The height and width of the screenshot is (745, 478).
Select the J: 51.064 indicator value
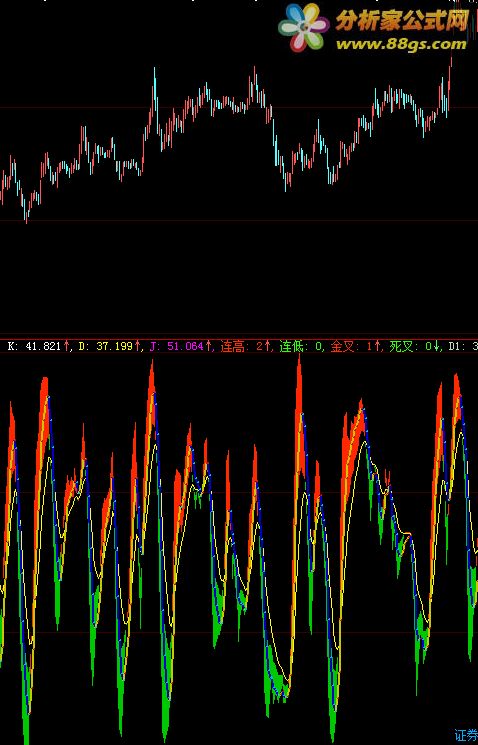click(180, 346)
